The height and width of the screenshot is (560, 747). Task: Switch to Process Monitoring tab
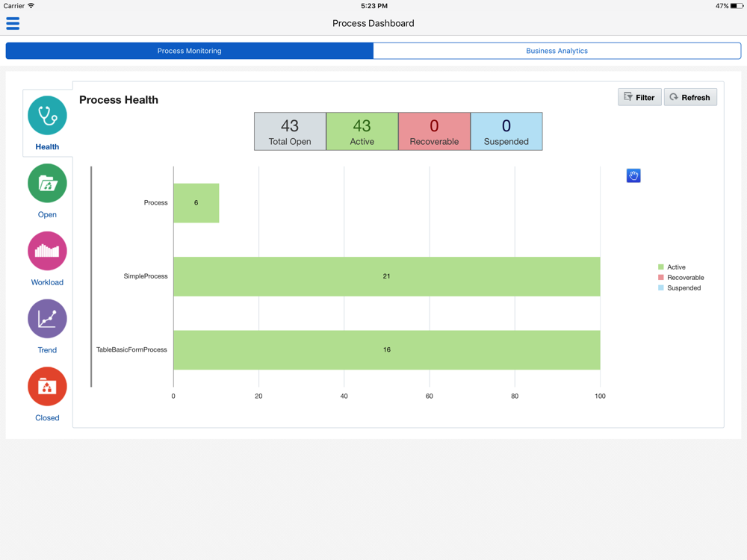tap(190, 51)
